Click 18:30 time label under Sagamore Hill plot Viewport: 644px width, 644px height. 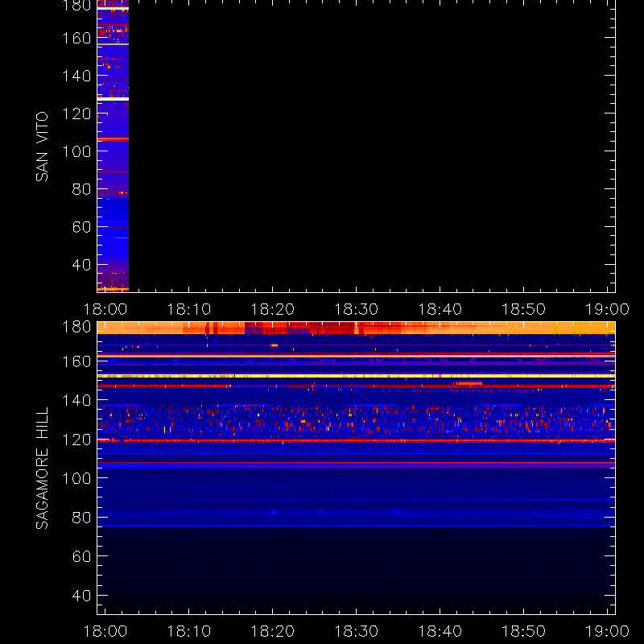pos(357,631)
